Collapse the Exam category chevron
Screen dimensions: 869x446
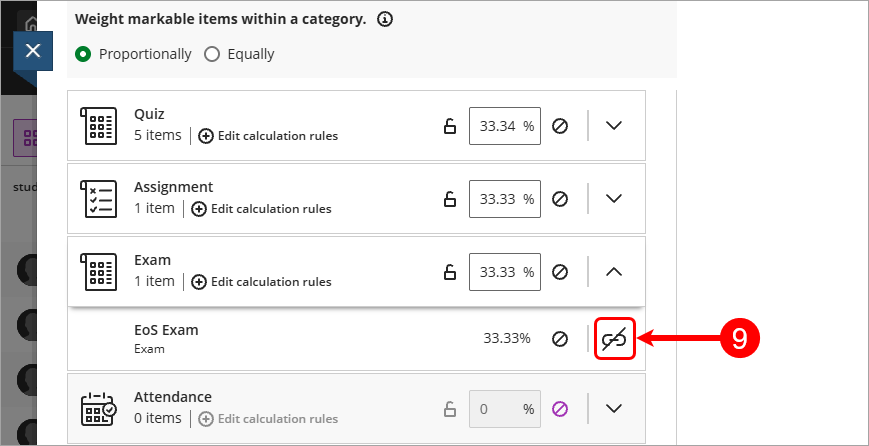(x=614, y=271)
